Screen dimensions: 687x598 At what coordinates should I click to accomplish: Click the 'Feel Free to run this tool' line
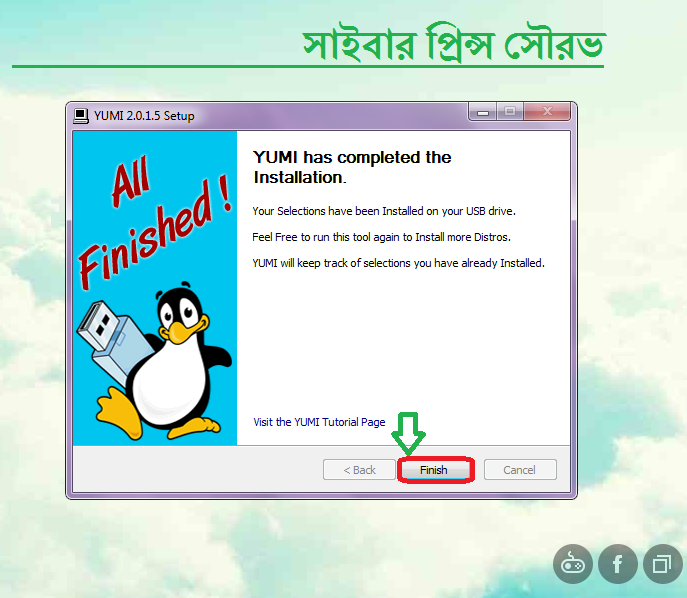[382, 237]
